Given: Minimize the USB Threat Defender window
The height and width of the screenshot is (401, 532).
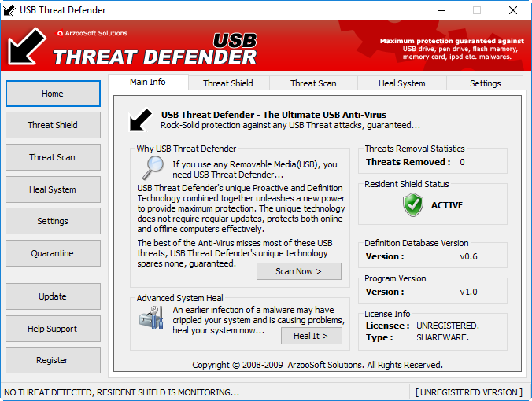Looking at the screenshot, I should click(x=441, y=10).
